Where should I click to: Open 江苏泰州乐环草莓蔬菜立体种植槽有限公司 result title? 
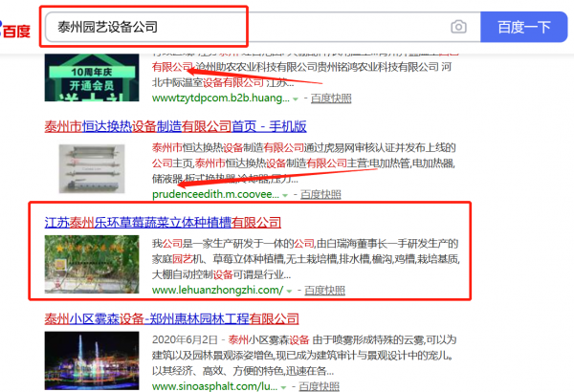tap(169, 222)
